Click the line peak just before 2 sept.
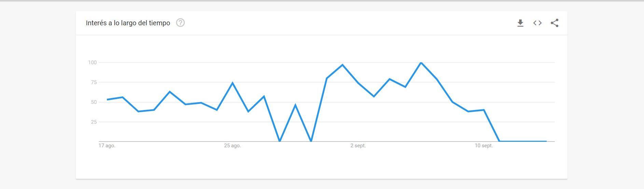The width and height of the screenshot is (644, 189). point(342,65)
